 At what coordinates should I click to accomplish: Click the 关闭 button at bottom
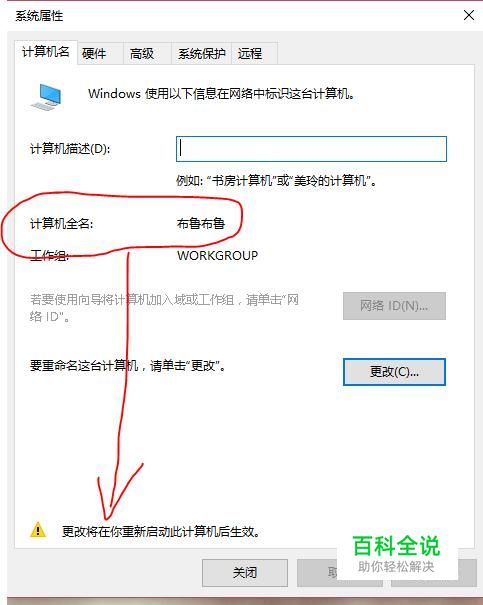245,573
